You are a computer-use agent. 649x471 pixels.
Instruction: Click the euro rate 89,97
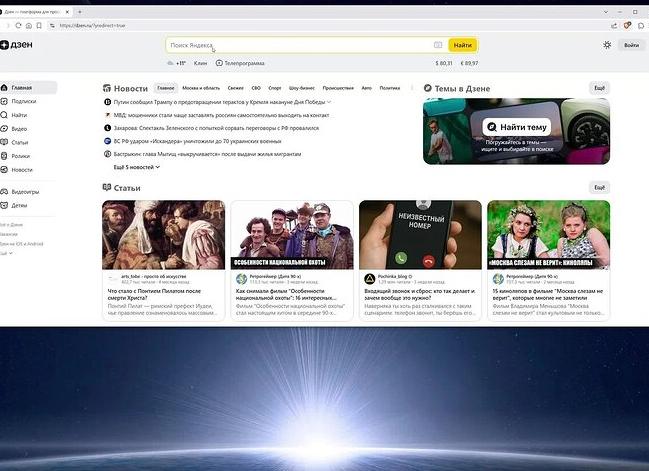coord(469,63)
